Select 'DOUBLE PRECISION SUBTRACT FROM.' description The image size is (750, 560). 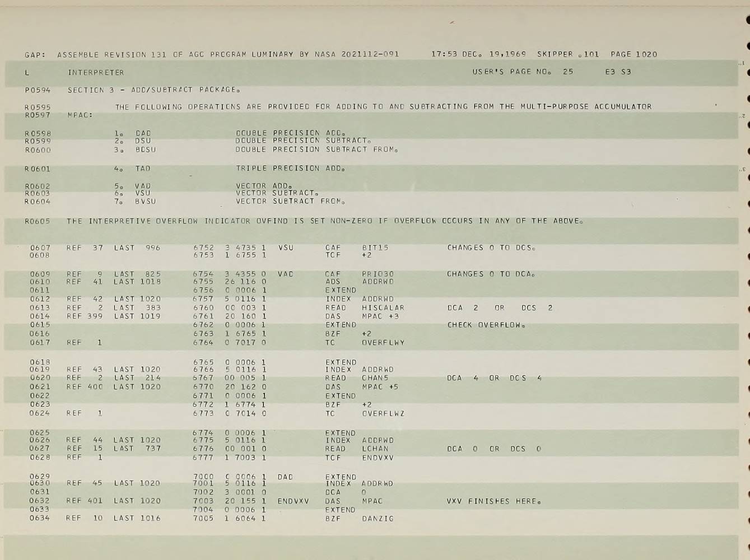tap(318, 150)
